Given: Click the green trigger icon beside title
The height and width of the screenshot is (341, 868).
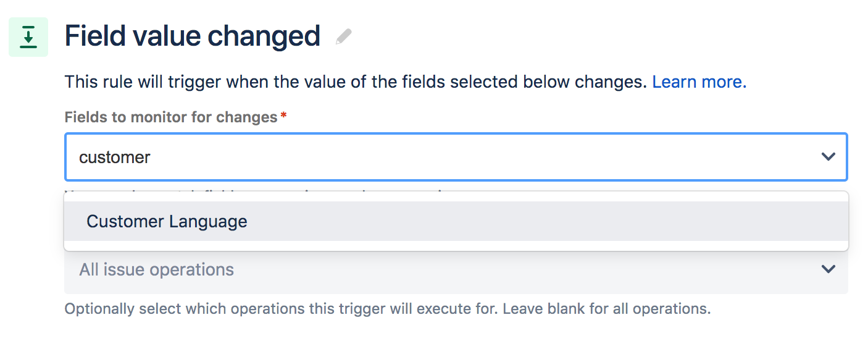Looking at the screenshot, I should pyautogui.click(x=28, y=37).
